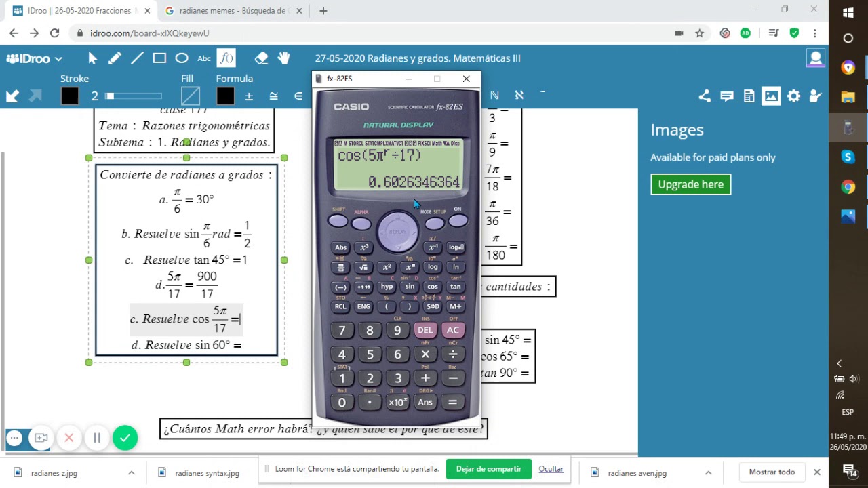Image resolution: width=868 pixels, height=488 pixels.
Task: Open the documents panel icon
Action: point(749,96)
